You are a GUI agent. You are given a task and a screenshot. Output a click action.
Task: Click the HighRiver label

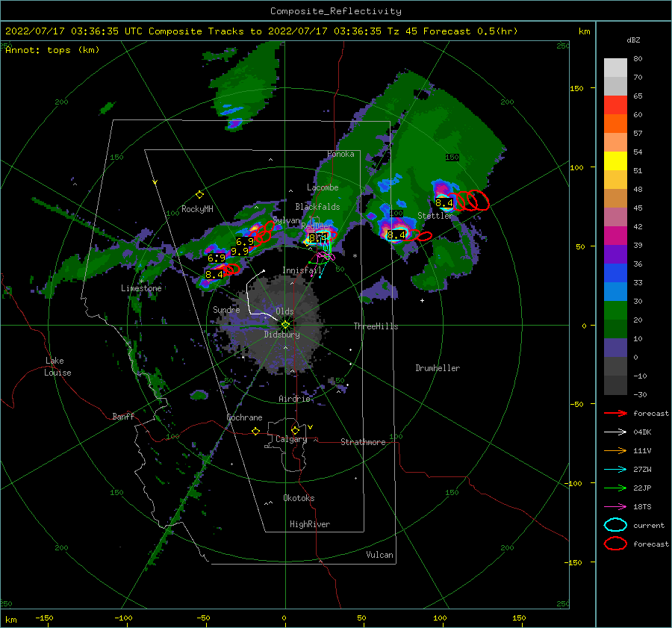click(310, 524)
